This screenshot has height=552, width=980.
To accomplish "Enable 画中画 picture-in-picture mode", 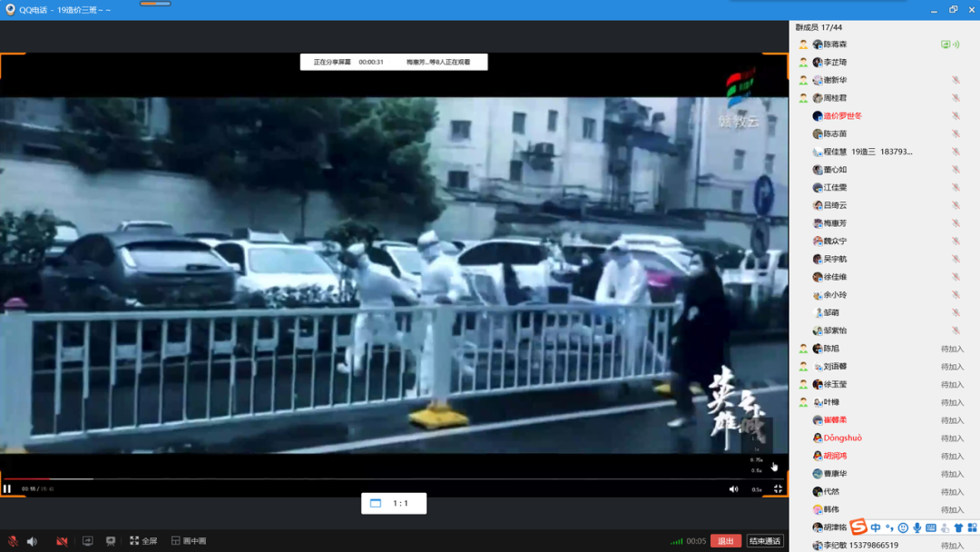I will click(189, 541).
